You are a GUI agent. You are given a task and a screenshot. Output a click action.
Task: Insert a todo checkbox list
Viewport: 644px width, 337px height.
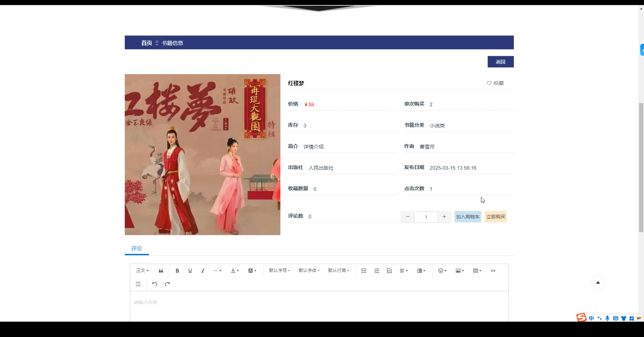[x=389, y=271]
